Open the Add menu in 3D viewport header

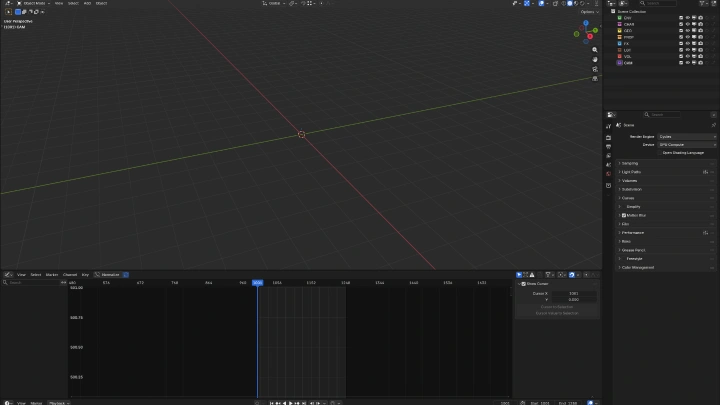tap(87, 3)
